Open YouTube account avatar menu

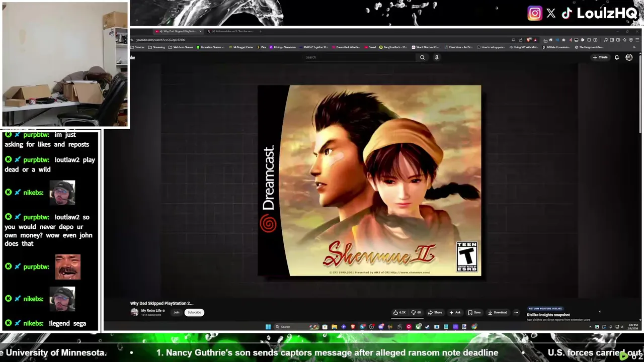click(629, 57)
